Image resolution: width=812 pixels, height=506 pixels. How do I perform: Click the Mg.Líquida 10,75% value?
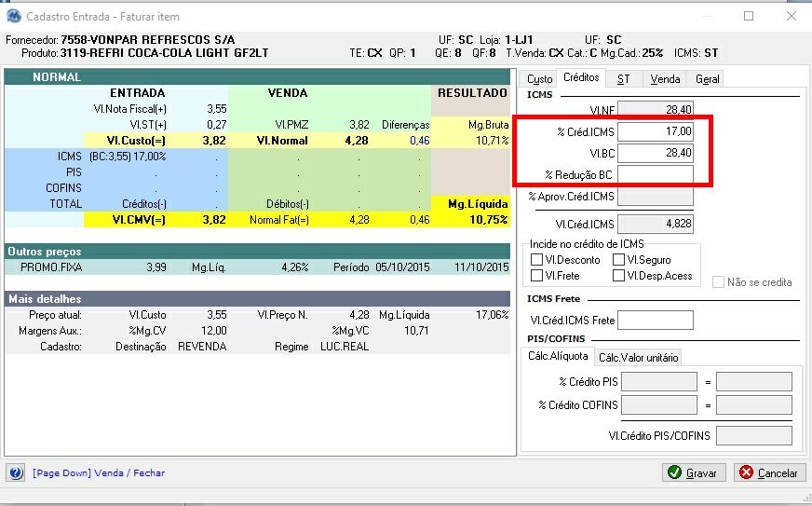[x=488, y=220]
